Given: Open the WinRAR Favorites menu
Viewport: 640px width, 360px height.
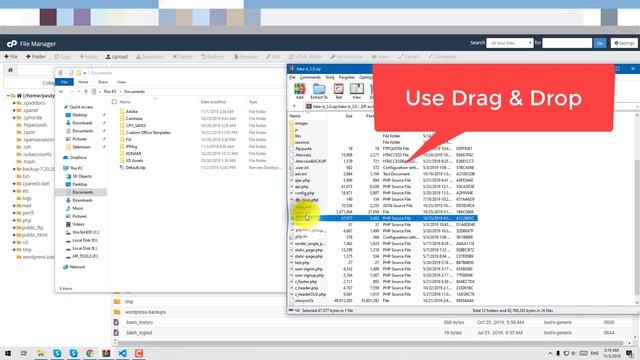Looking at the screenshot, I should point(347,77).
